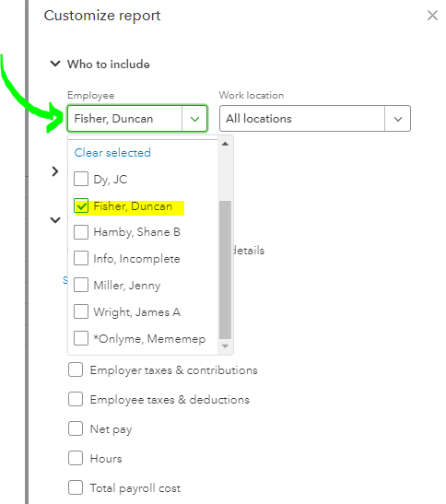Enable Employer taxes & contributions option

76,369
